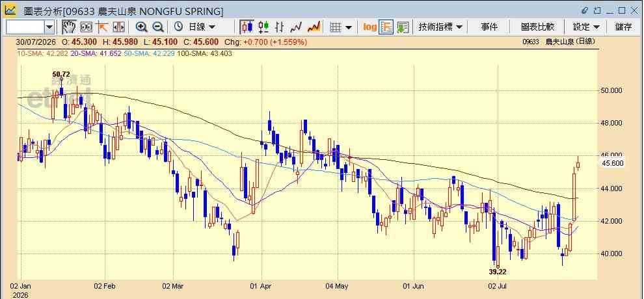Click the 44.000 price axis label
The width and height of the screenshot is (644, 299).
[x=612, y=188]
